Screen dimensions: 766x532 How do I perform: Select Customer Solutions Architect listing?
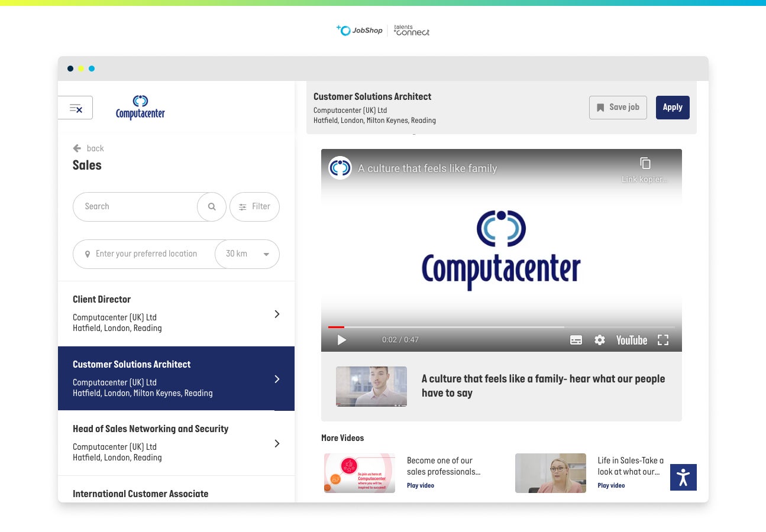176,378
